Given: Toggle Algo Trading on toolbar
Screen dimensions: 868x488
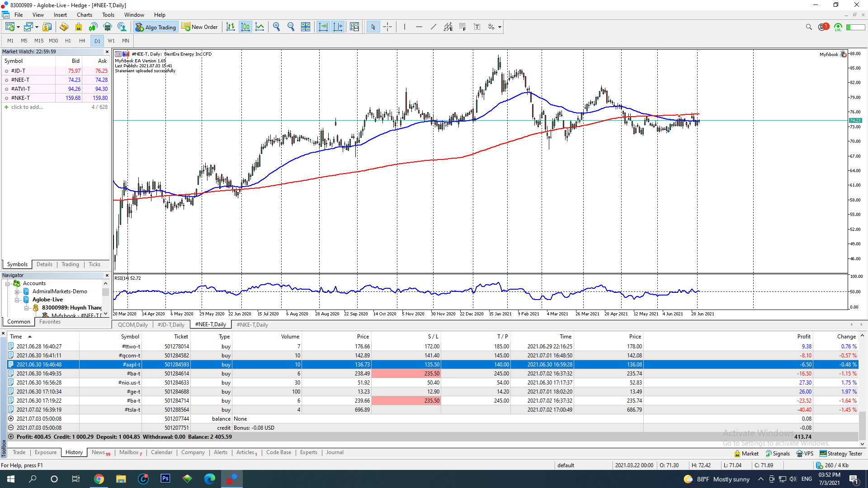Looking at the screenshot, I should click(x=156, y=27).
